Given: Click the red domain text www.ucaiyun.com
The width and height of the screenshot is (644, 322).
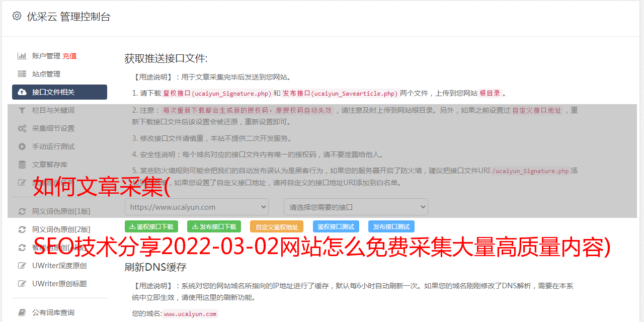Looking at the screenshot, I should [x=190, y=314].
